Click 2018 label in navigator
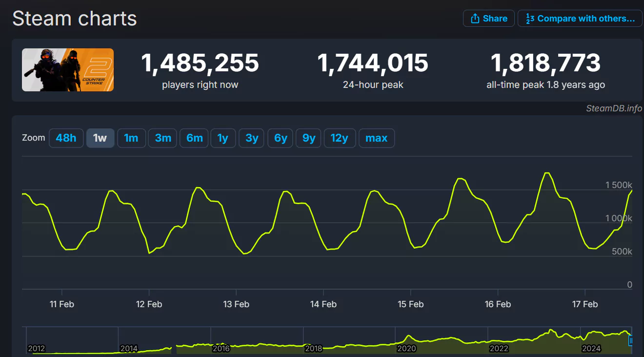This screenshot has width=644, height=357. tap(314, 349)
